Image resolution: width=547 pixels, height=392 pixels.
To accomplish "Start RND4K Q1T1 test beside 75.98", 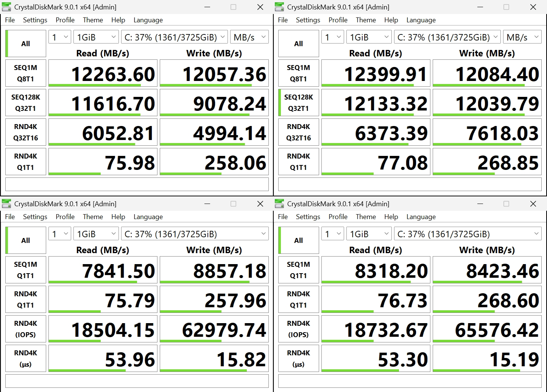I will (x=26, y=162).
